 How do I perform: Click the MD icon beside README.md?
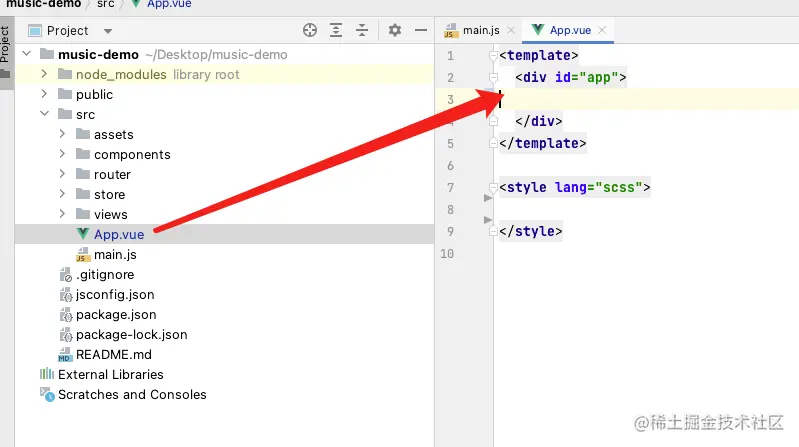(x=65, y=355)
